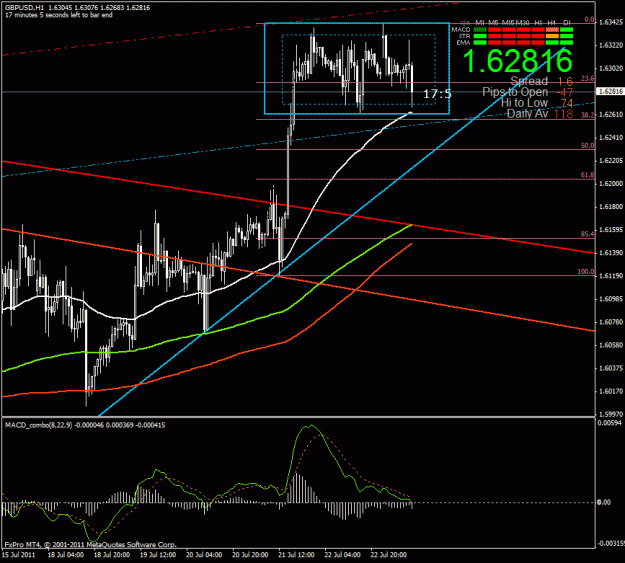The height and width of the screenshot is (563, 625).
Task: Select the STR row label in signal panel
Action: tap(464, 36)
